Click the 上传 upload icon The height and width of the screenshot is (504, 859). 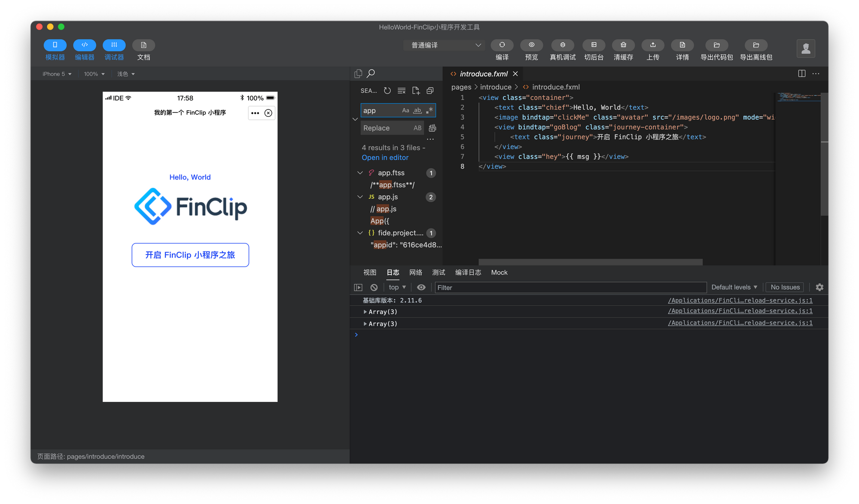click(x=653, y=45)
